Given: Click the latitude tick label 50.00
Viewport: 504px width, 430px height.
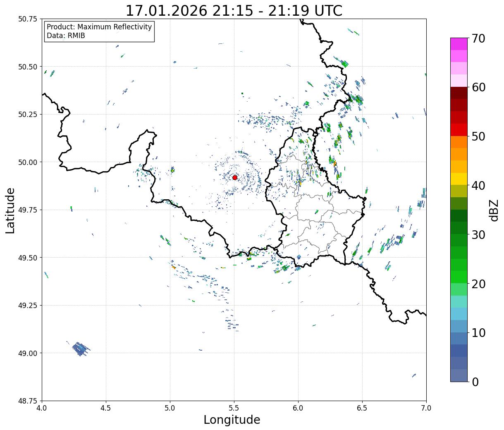Looking at the screenshot, I should pyautogui.click(x=28, y=162).
